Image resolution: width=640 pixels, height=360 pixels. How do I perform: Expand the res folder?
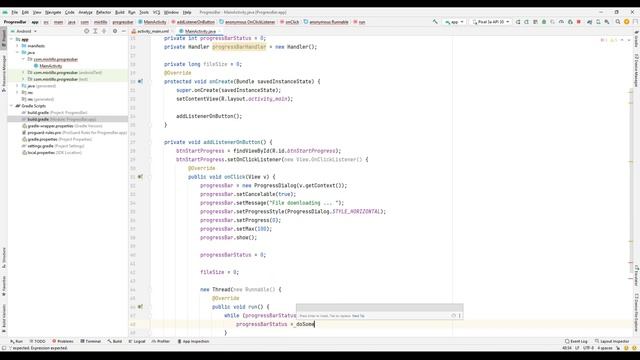[x=18, y=93]
